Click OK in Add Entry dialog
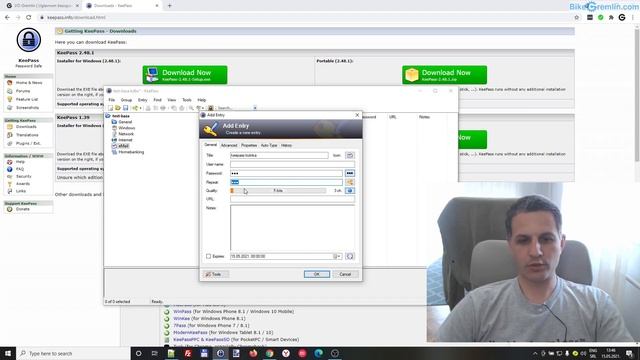The height and width of the screenshot is (360, 640). (x=317, y=274)
